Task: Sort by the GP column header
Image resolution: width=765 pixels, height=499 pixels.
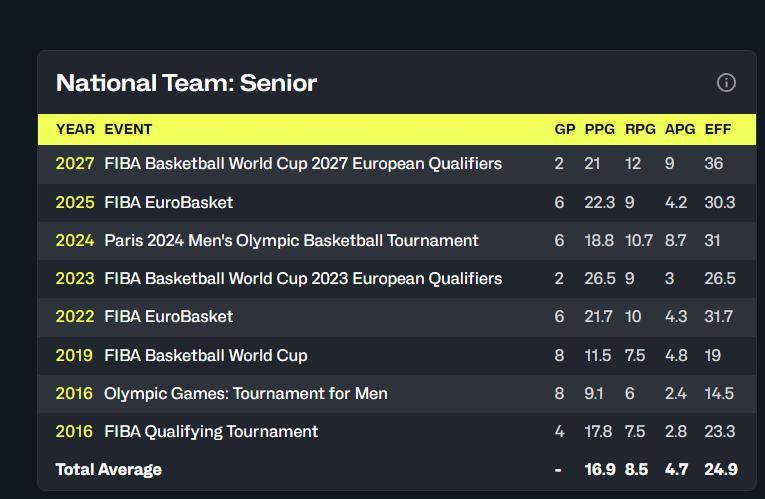Action: pos(564,129)
